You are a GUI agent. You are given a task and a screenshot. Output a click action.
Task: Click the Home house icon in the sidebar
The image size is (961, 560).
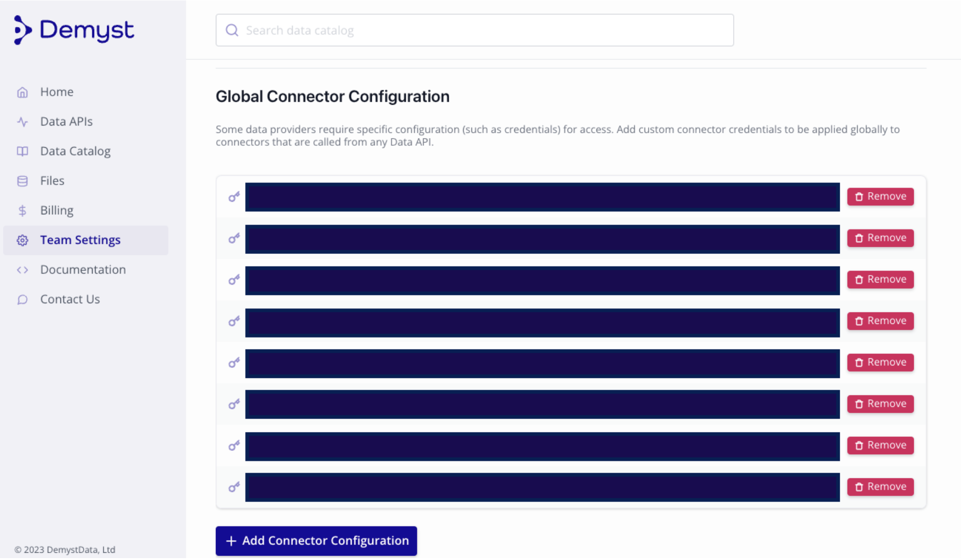[x=22, y=92]
